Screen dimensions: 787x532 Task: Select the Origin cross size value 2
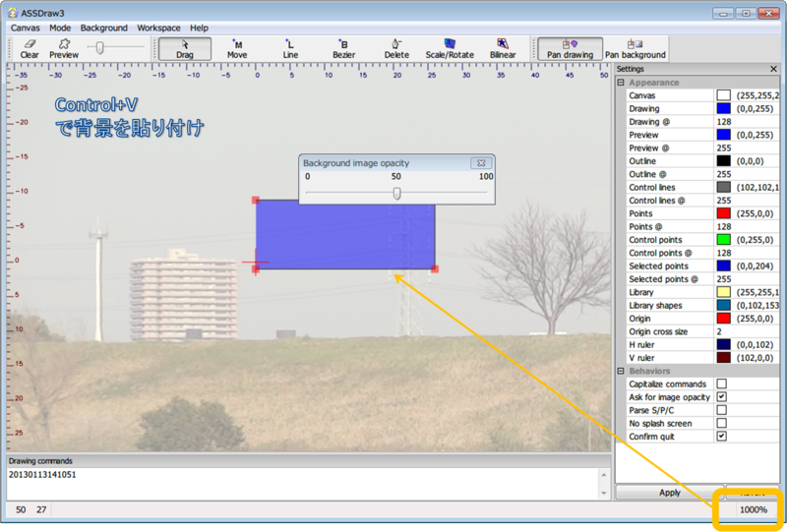(x=719, y=331)
